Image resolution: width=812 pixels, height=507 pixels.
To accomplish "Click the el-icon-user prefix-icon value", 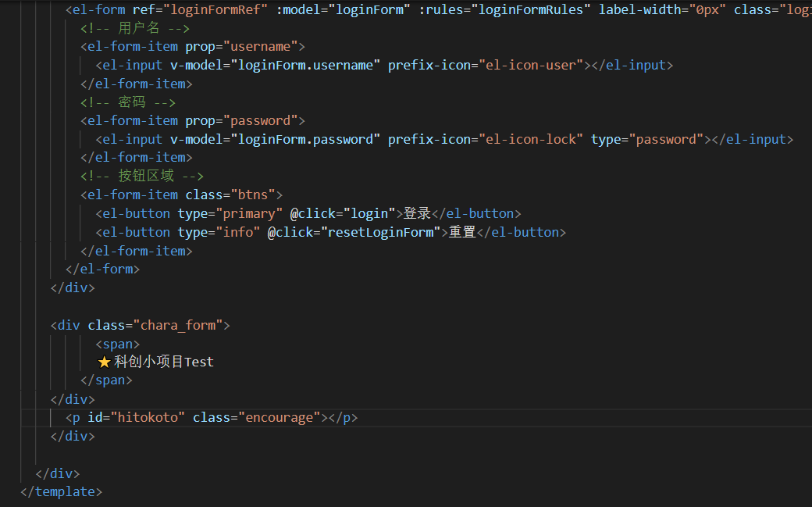I will pyautogui.click(x=532, y=64).
